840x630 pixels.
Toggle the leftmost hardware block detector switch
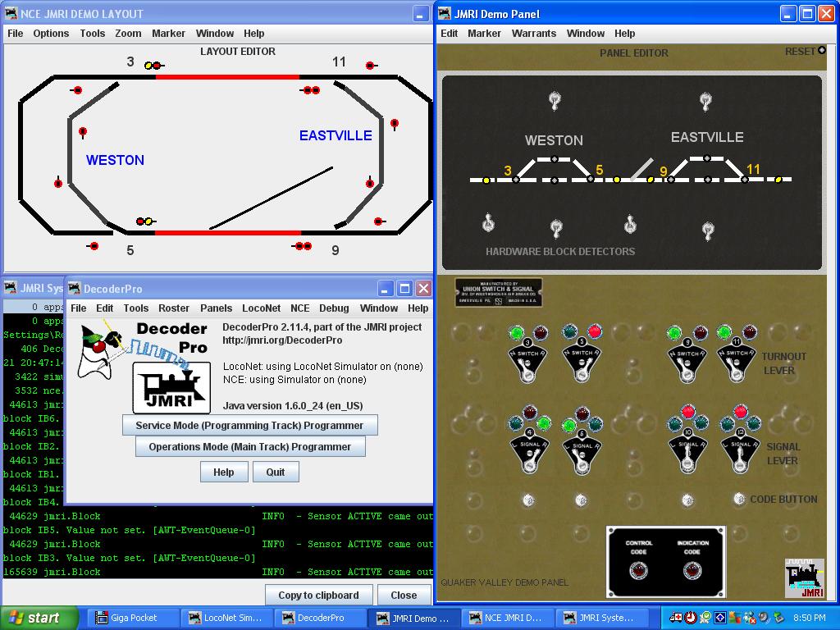[x=488, y=223]
